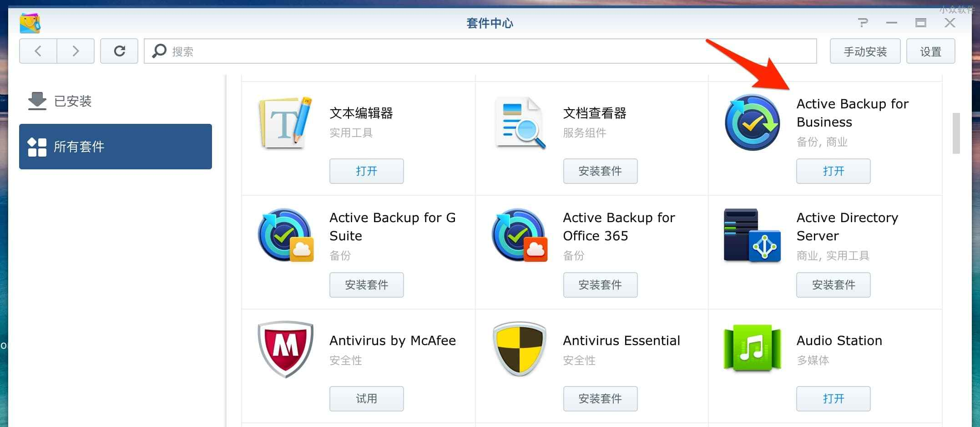Click the Document Viewer package icon
This screenshot has width=980, height=427.
[x=520, y=122]
